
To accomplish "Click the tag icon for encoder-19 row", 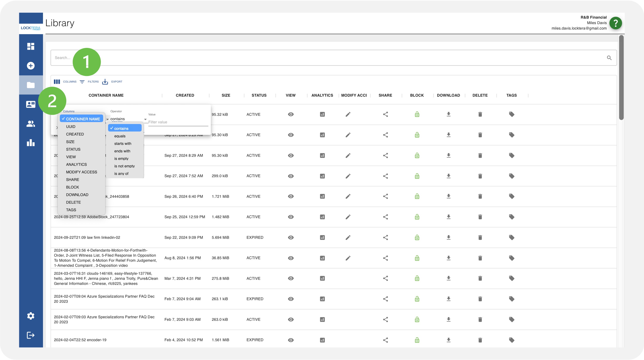I will click(511, 340).
